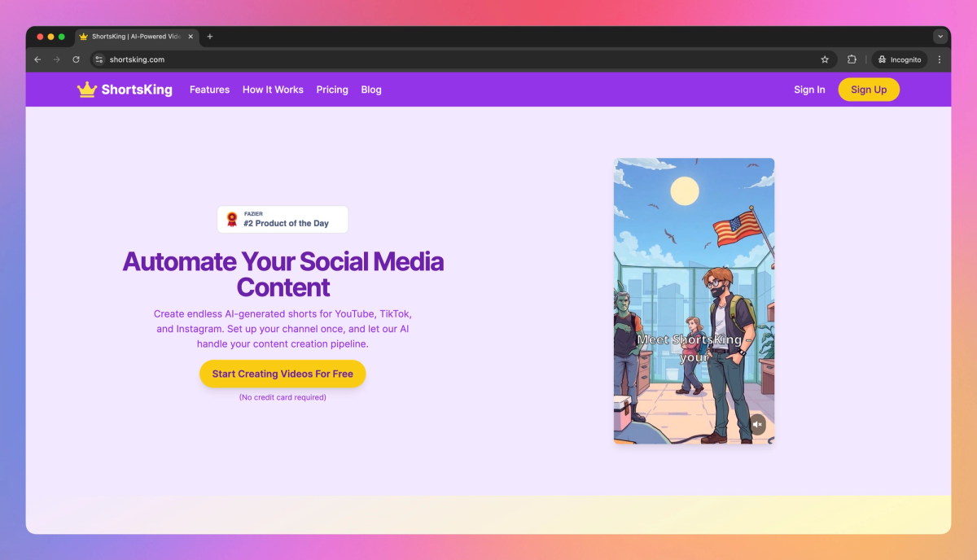This screenshot has width=977, height=560.
Task: Click the No credit card required text
Action: point(283,397)
